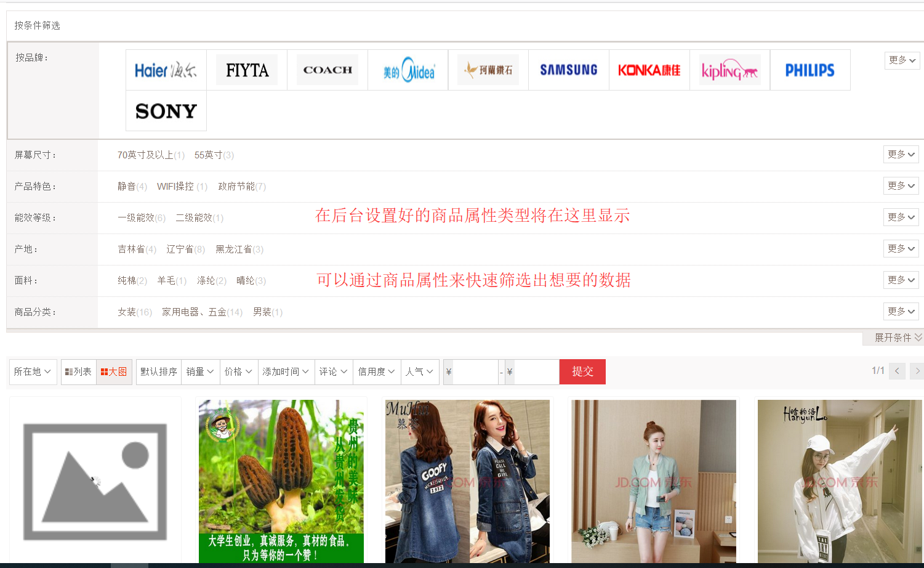Filter by 一级能效
924x568 pixels.
point(142,218)
